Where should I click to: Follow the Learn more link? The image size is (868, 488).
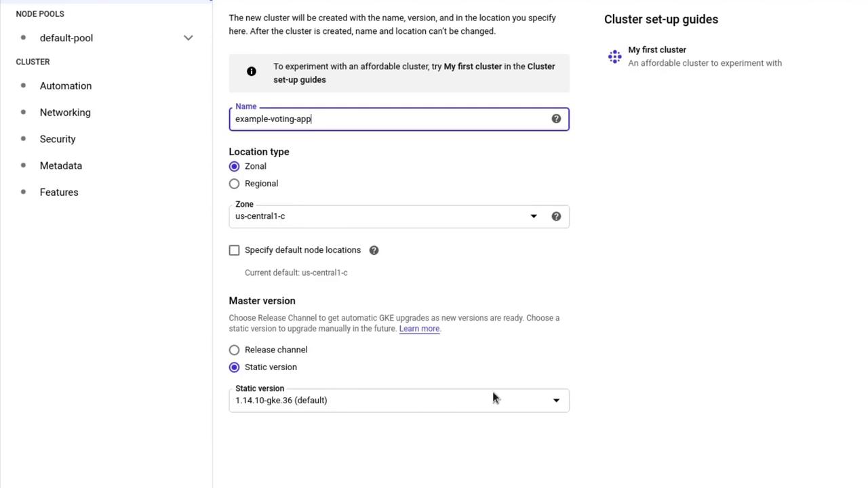click(419, 329)
